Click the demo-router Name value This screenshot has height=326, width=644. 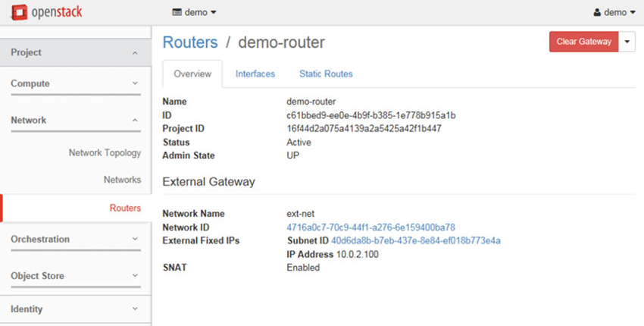tap(311, 102)
